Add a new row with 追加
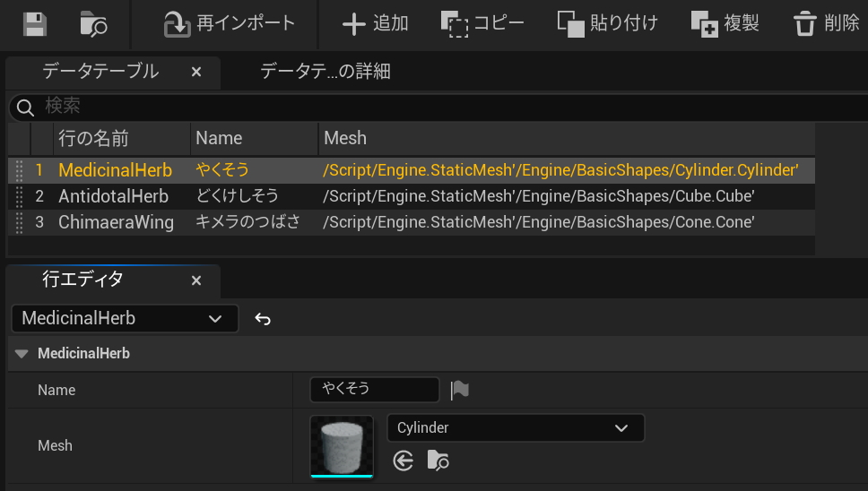The width and height of the screenshot is (868, 491). [x=376, y=23]
